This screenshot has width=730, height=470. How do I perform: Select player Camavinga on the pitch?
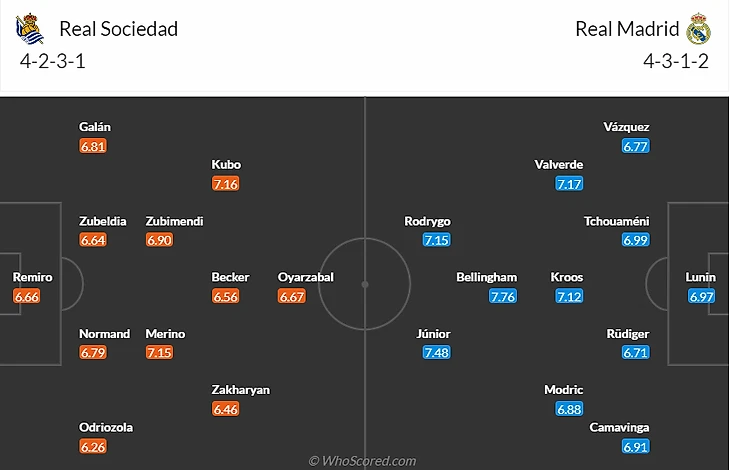coord(620,427)
